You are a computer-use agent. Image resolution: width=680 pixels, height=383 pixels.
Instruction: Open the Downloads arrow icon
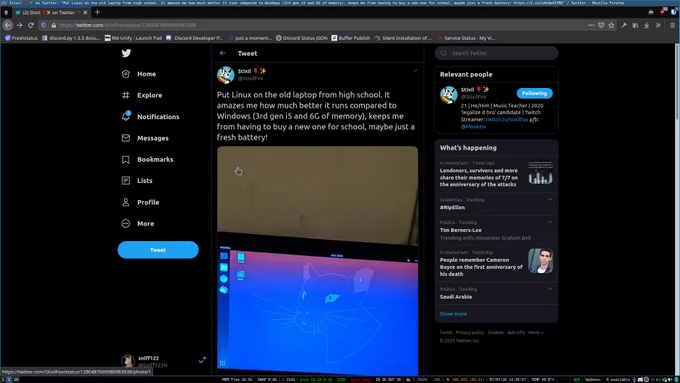coord(647,25)
